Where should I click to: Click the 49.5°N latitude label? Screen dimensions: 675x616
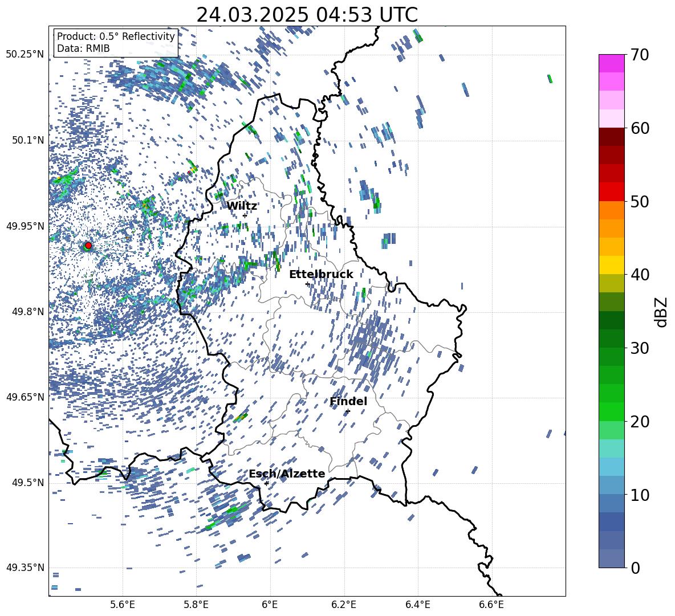(x=27, y=483)
